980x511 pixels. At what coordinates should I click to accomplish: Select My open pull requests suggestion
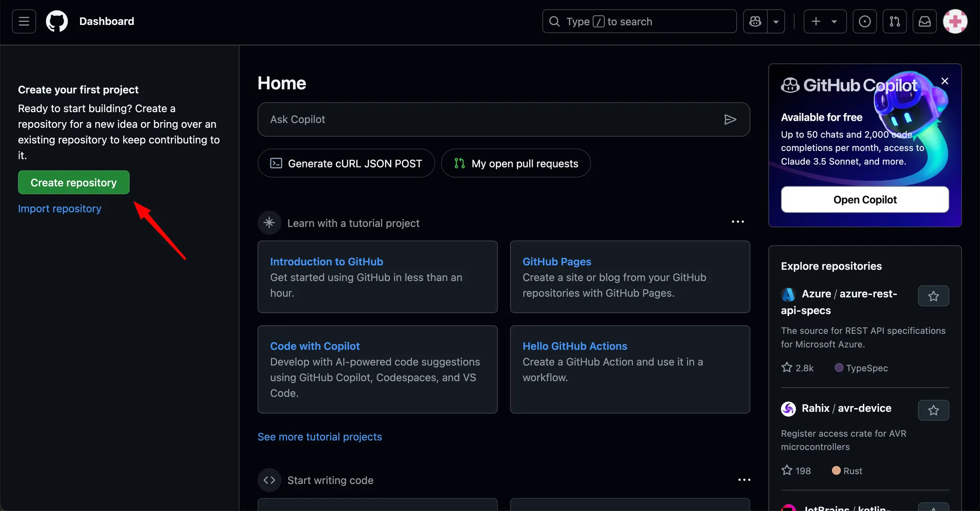pyautogui.click(x=516, y=163)
